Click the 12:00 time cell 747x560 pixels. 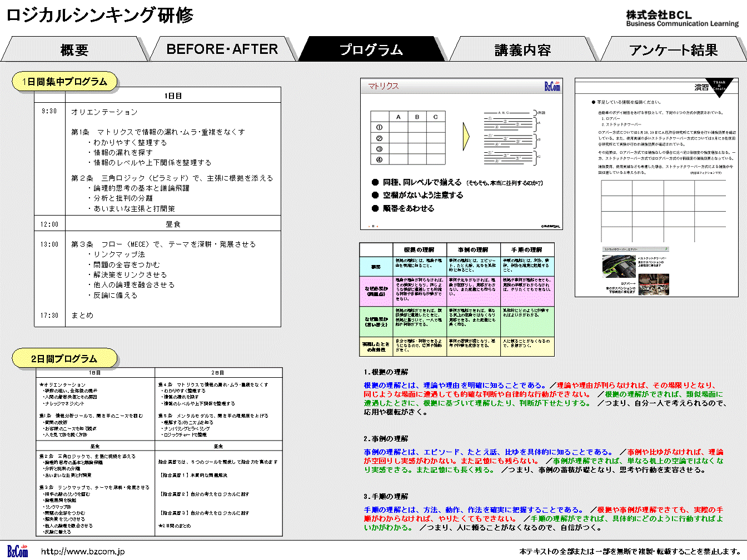coord(49,224)
